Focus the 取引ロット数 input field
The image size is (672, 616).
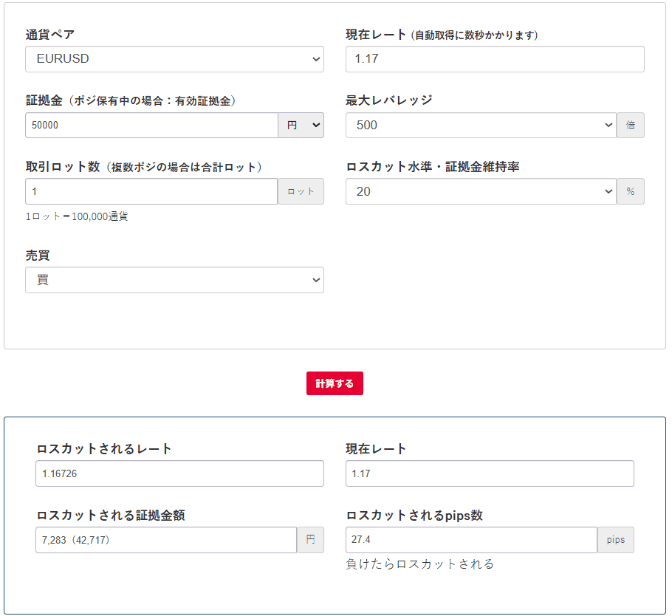click(x=151, y=191)
